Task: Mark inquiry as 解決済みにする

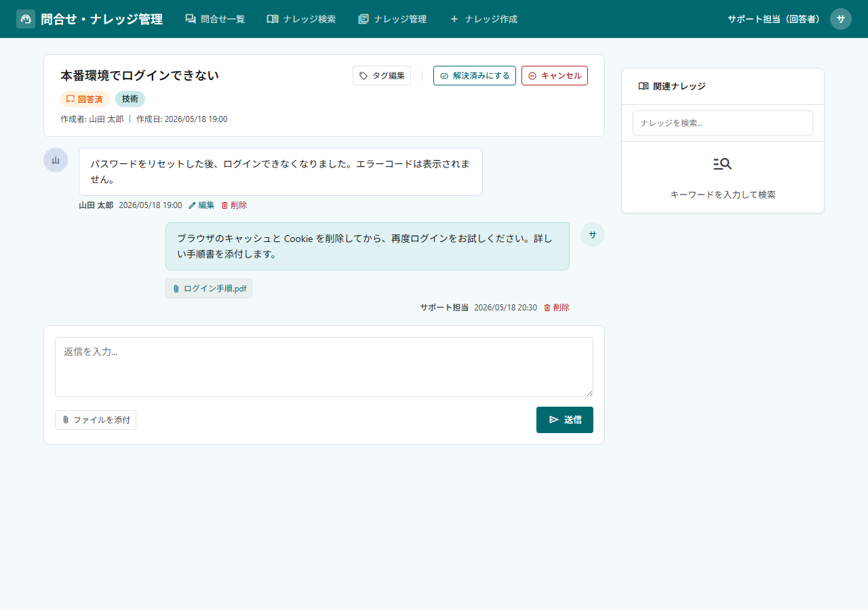Action: (475, 76)
